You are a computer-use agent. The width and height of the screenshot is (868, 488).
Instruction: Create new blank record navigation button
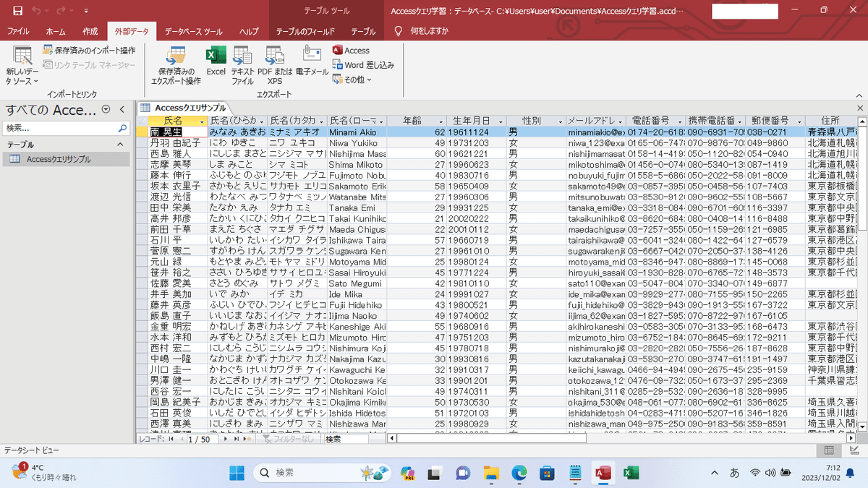click(x=248, y=439)
